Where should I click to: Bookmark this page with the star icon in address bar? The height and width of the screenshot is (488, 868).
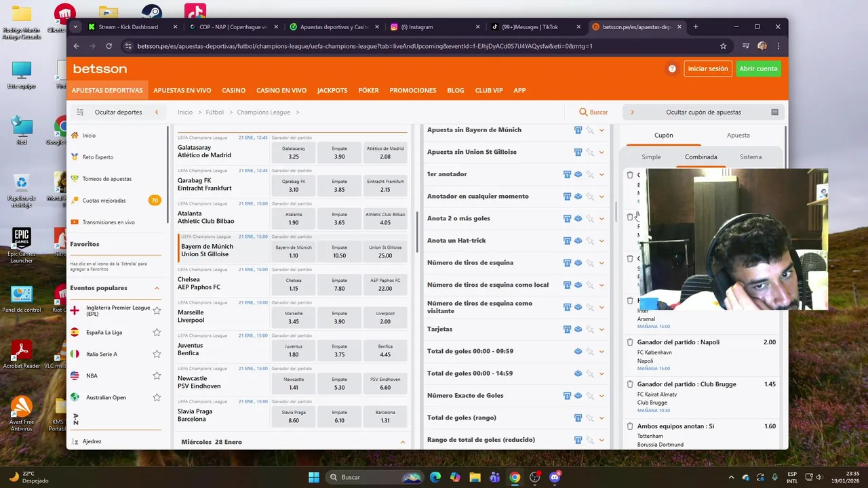(723, 46)
